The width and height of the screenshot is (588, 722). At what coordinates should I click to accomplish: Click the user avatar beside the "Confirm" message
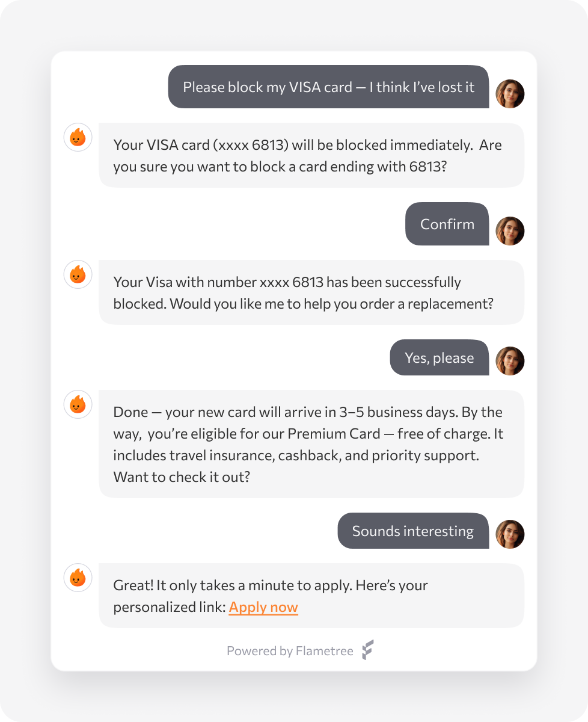tap(510, 231)
